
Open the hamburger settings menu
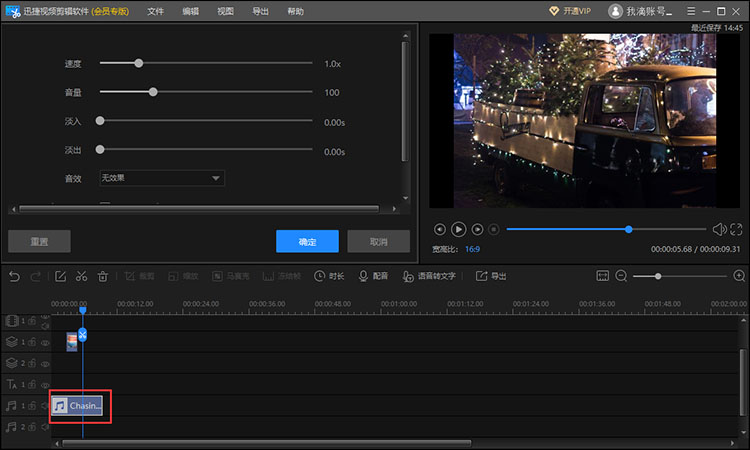click(x=691, y=11)
